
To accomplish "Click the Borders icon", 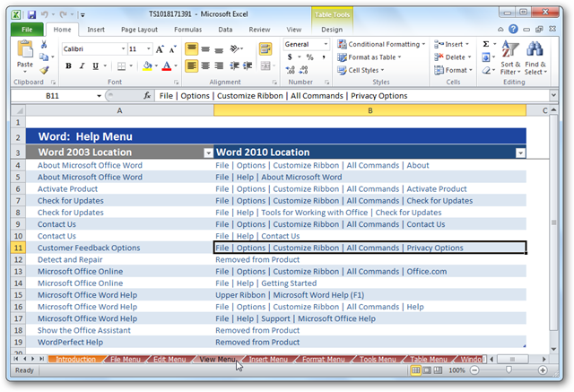I will (121, 65).
